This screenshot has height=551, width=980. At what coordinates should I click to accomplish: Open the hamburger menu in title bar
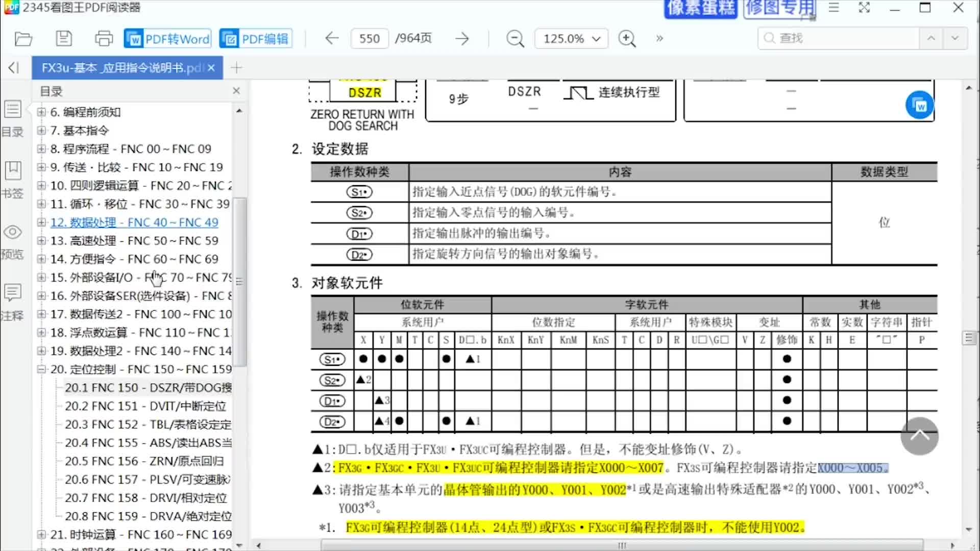(x=834, y=8)
